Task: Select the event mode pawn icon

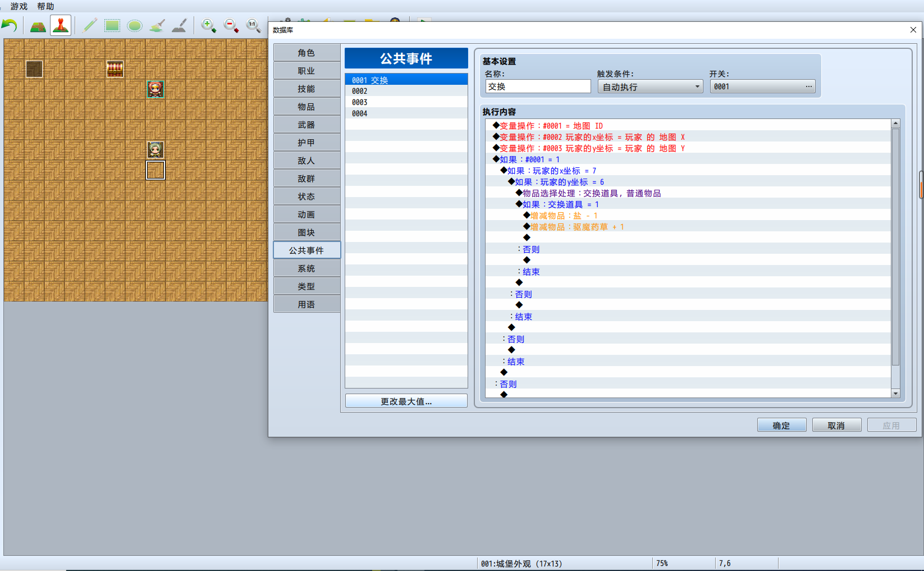Action: [x=61, y=26]
